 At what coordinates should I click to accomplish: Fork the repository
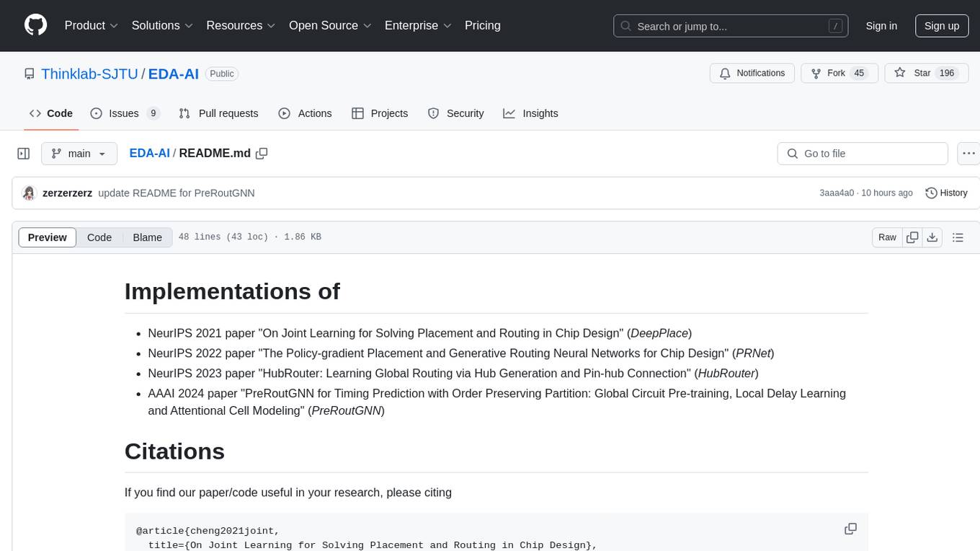[x=839, y=74]
